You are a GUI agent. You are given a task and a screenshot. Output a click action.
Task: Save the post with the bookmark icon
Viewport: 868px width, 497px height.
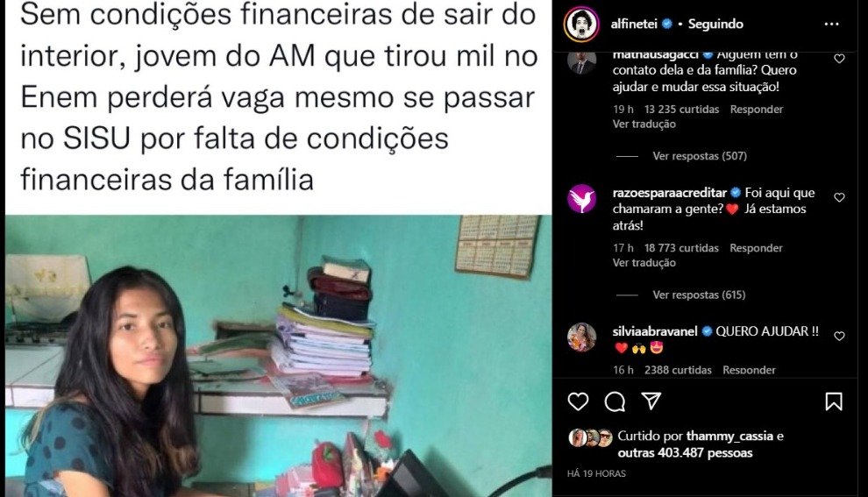pyautogui.click(x=834, y=401)
